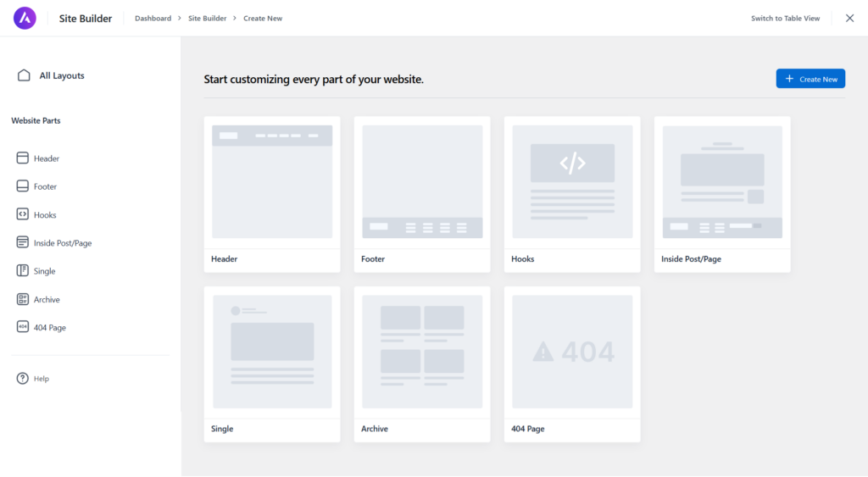
Task: Click the Site Builder title text
Action: 86,19
